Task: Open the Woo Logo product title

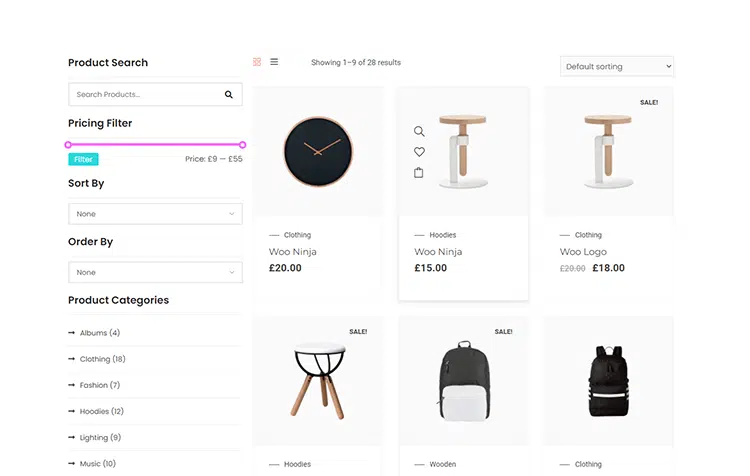Action: pyautogui.click(x=583, y=252)
